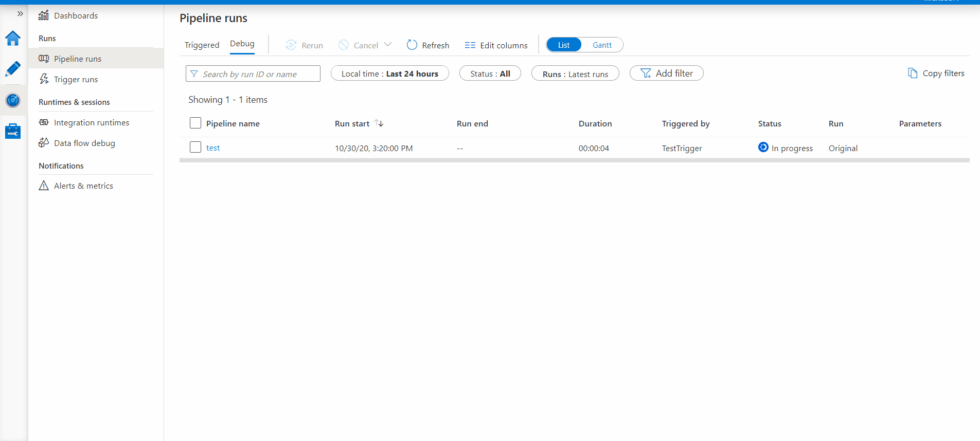
Task: Click the Run end column header
Action: (x=472, y=123)
